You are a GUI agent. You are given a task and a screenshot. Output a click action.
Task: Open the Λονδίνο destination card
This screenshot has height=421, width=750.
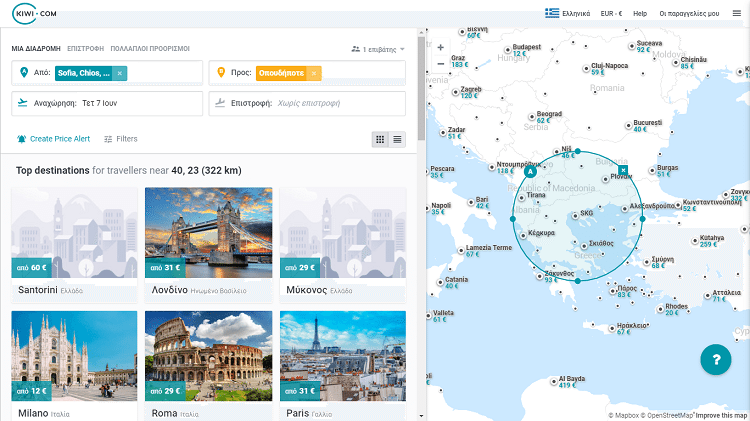(x=209, y=245)
